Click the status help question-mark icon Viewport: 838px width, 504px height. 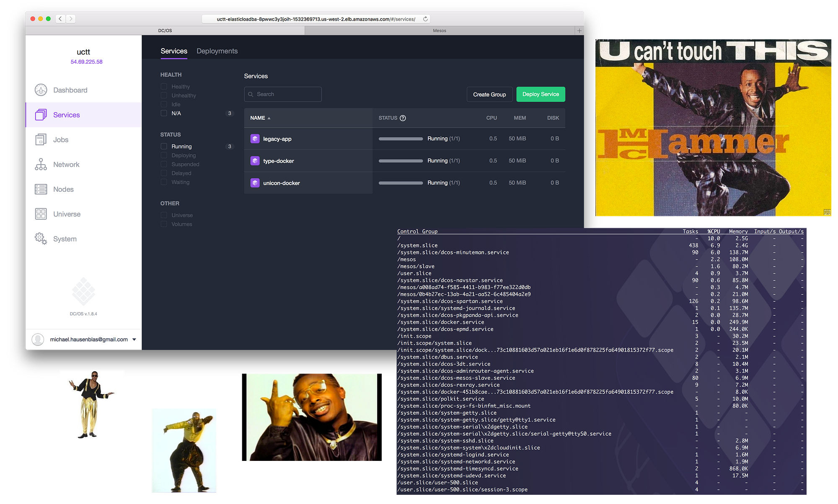click(x=403, y=118)
